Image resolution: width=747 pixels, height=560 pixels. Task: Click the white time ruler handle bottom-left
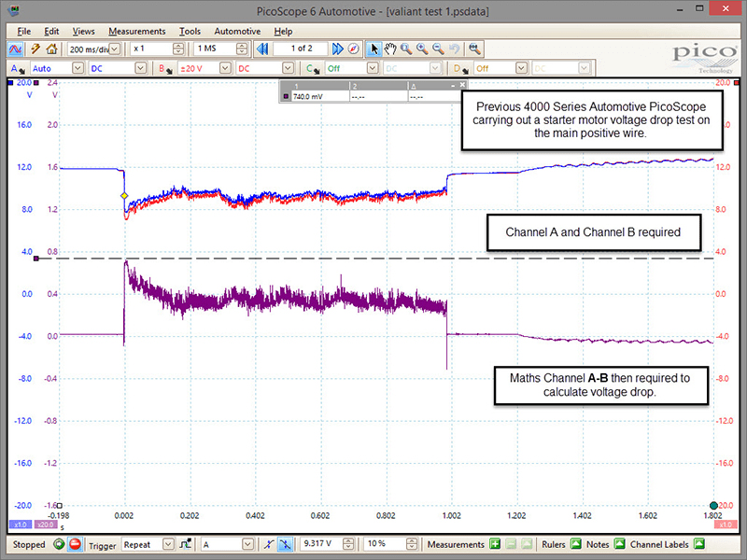(60, 506)
